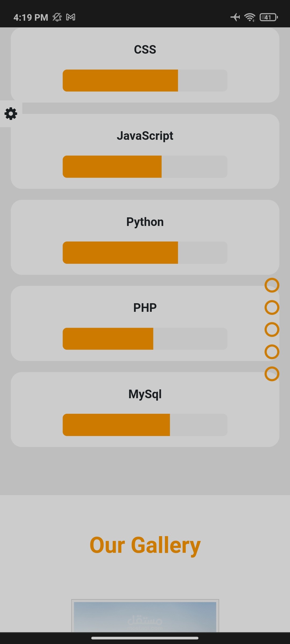Tap the battery level indicator
The height and width of the screenshot is (644, 290).
pyautogui.click(x=269, y=17)
